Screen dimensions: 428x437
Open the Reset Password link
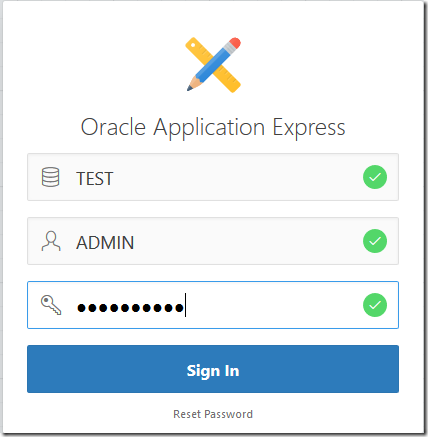(213, 414)
